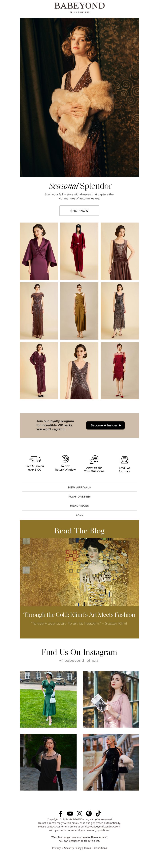
Task: Click the Facebook icon in footer
Action: click(x=61, y=813)
